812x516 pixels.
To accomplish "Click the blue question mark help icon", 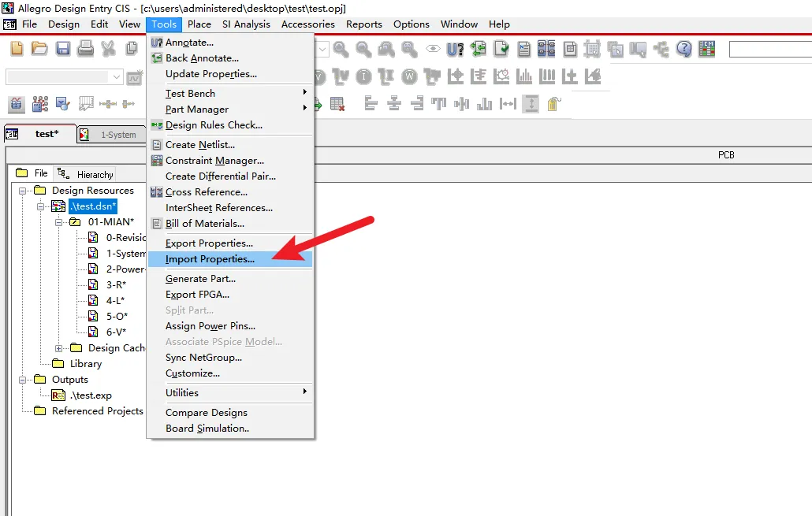I will (x=683, y=49).
